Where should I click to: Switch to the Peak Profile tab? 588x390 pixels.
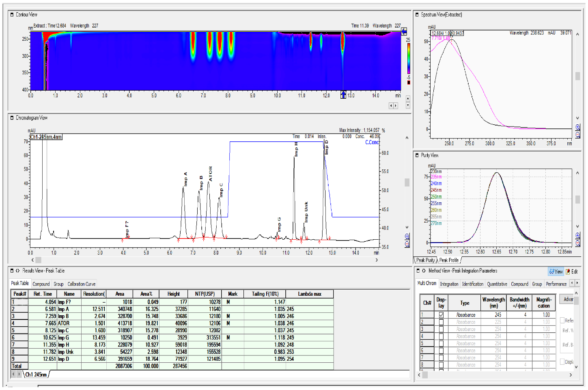point(449,260)
